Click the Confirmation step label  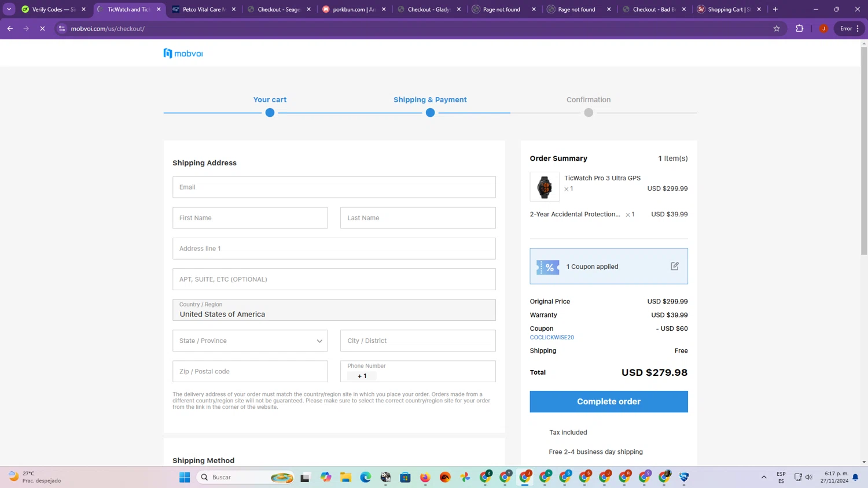[x=589, y=99]
